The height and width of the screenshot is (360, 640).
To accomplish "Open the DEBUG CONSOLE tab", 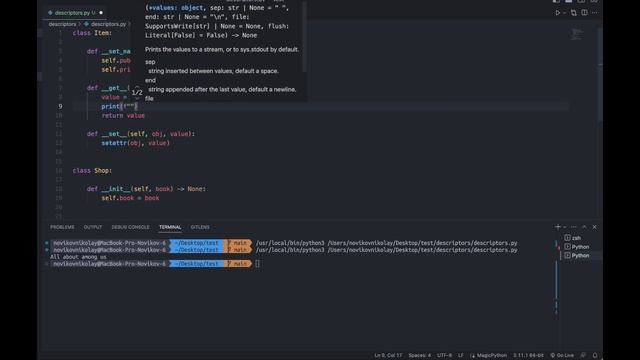I will click(x=130, y=227).
